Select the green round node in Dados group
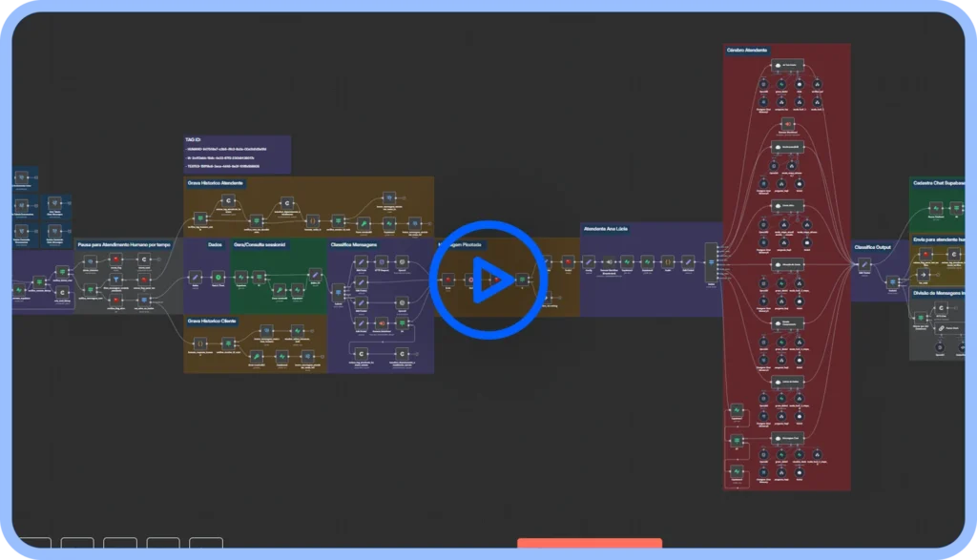This screenshot has width=977, height=560. tap(218, 278)
